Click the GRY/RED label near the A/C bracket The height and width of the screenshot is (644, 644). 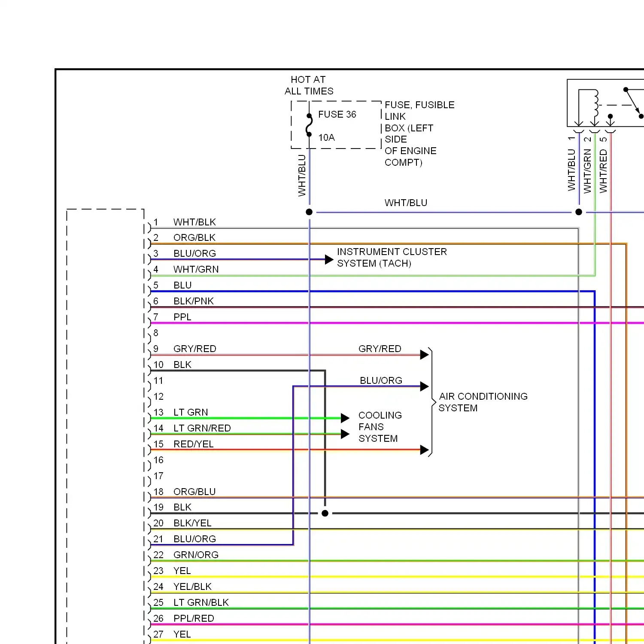(x=380, y=349)
